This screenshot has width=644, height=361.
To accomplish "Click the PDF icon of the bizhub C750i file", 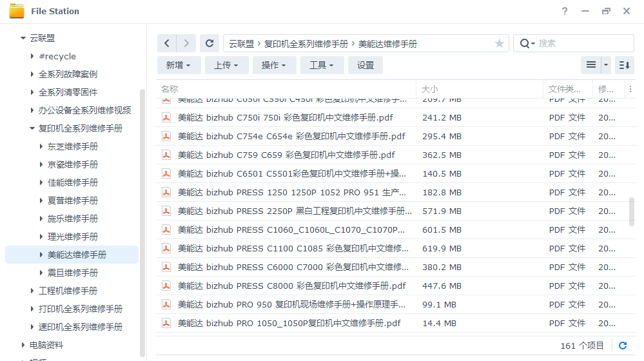I will coord(166,118).
